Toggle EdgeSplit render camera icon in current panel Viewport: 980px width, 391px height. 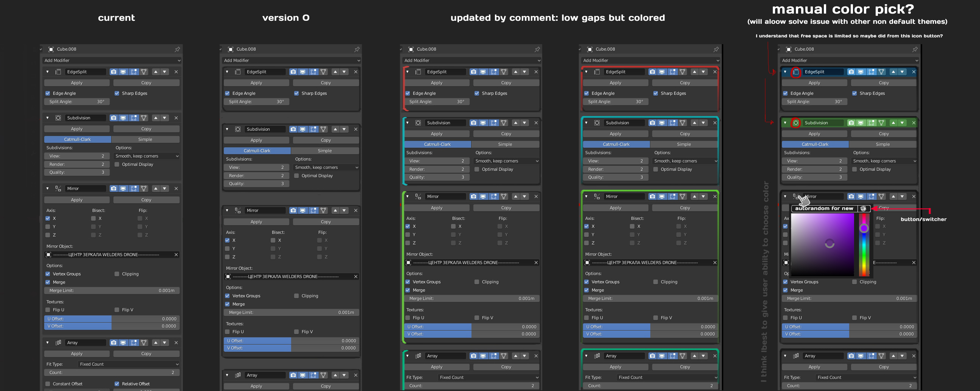click(x=113, y=72)
